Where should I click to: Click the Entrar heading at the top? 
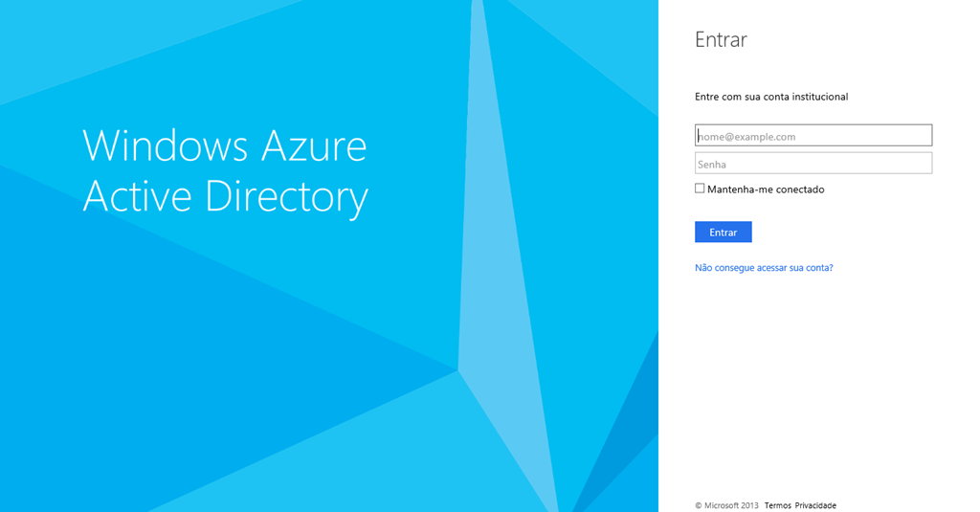pyautogui.click(x=721, y=39)
